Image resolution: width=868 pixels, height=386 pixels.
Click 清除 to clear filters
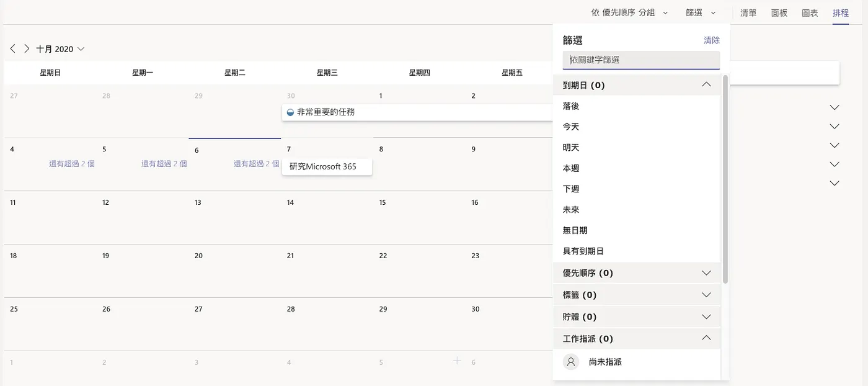pyautogui.click(x=712, y=40)
